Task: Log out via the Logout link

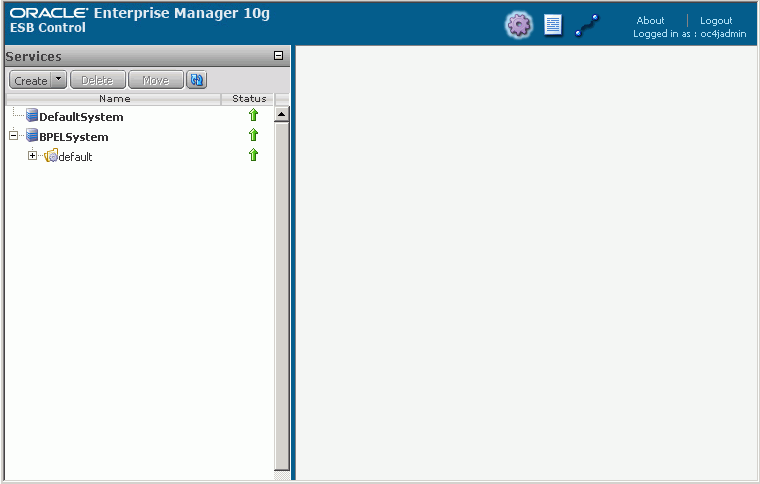Action: [716, 20]
